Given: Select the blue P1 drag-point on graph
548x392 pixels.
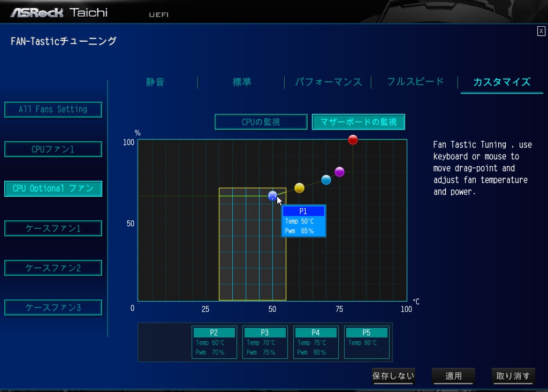Looking at the screenshot, I should (272, 196).
